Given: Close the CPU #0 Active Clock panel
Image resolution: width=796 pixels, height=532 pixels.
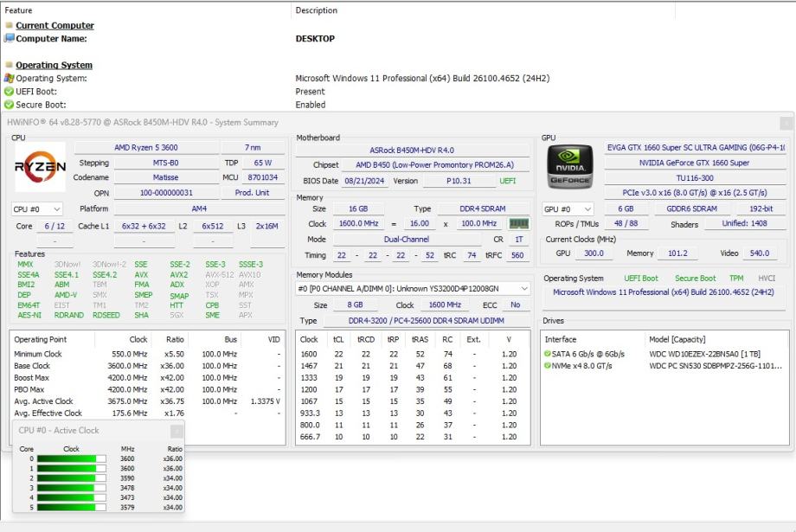Looking at the screenshot, I should point(177,431).
